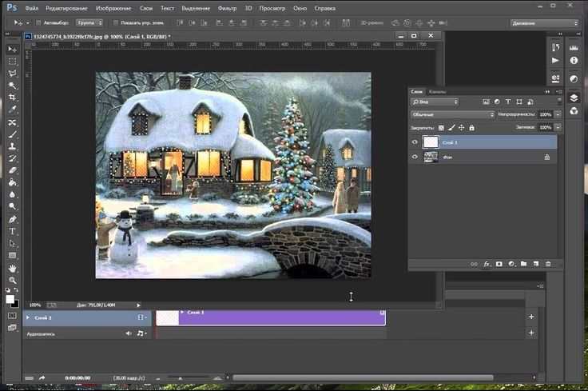Open the Обычные blend mode dropdown
Image resolution: width=588 pixels, height=391 pixels.
[452, 114]
